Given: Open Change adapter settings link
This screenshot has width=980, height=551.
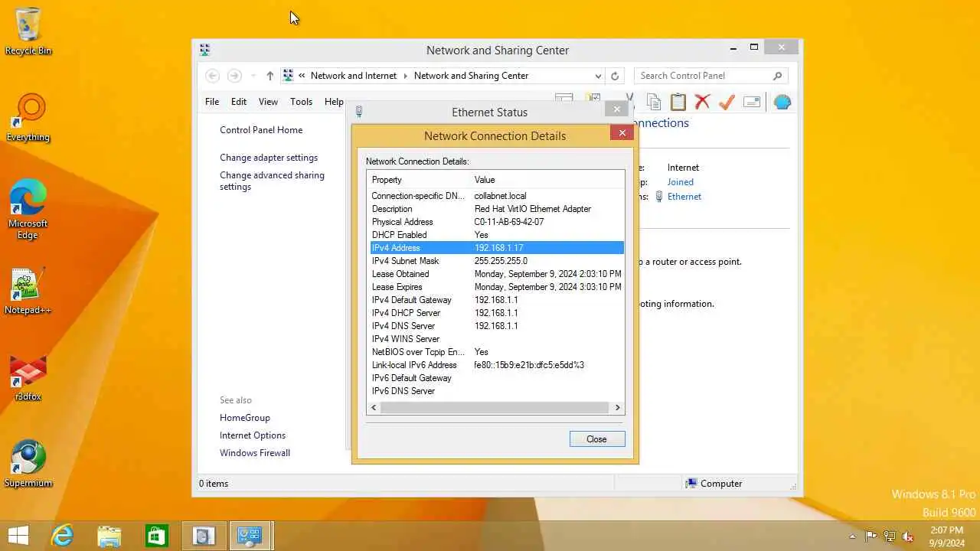Looking at the screenshot, I should point(269,158).
